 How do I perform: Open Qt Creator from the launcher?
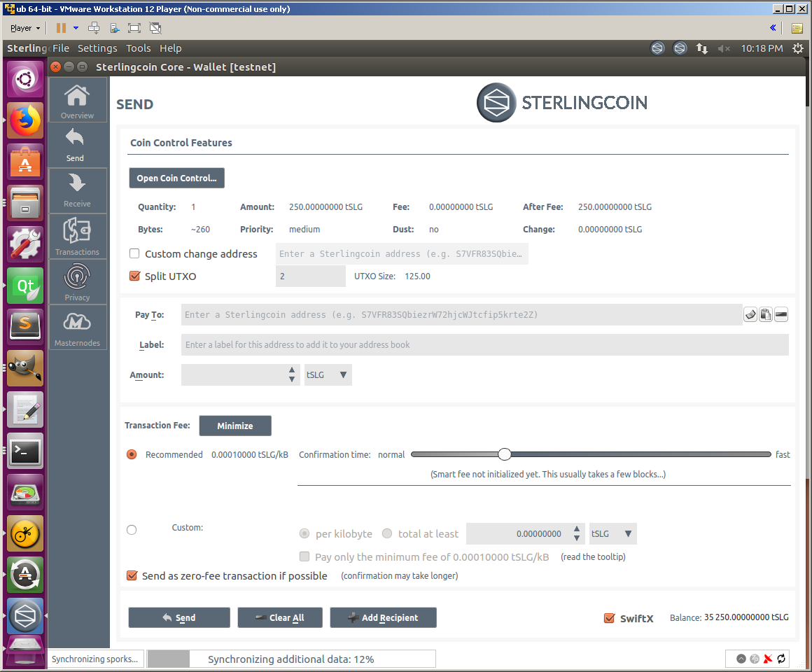point(25,286)
